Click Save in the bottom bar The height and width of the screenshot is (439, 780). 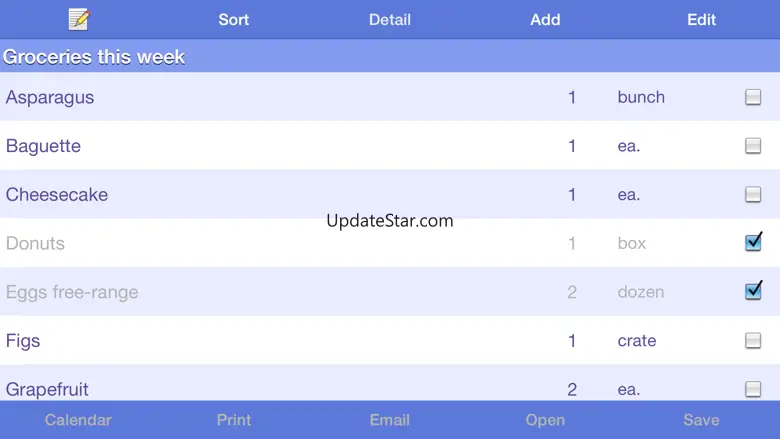(x=701, y=420)
